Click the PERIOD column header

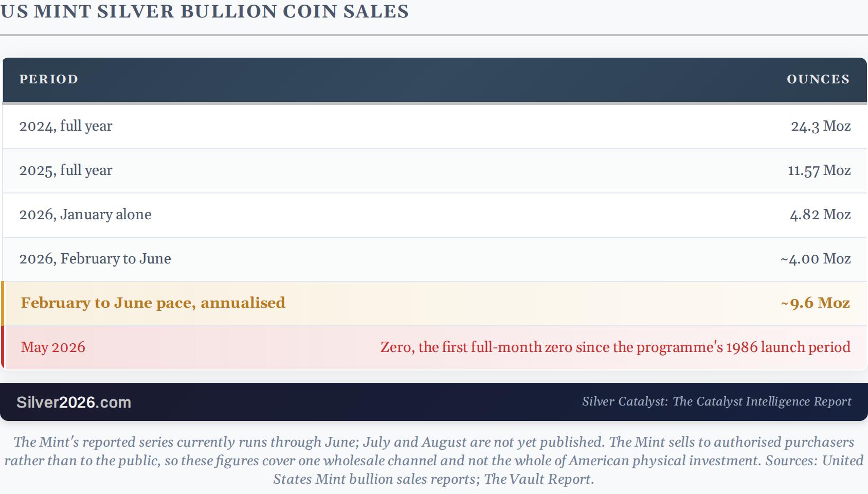pyautogui.click(x=49, y=79)
